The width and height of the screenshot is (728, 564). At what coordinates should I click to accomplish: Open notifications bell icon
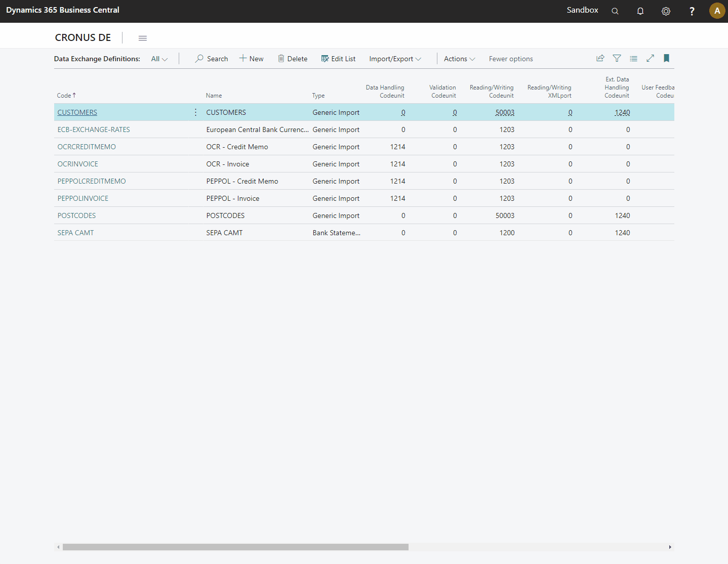[640, 11]
